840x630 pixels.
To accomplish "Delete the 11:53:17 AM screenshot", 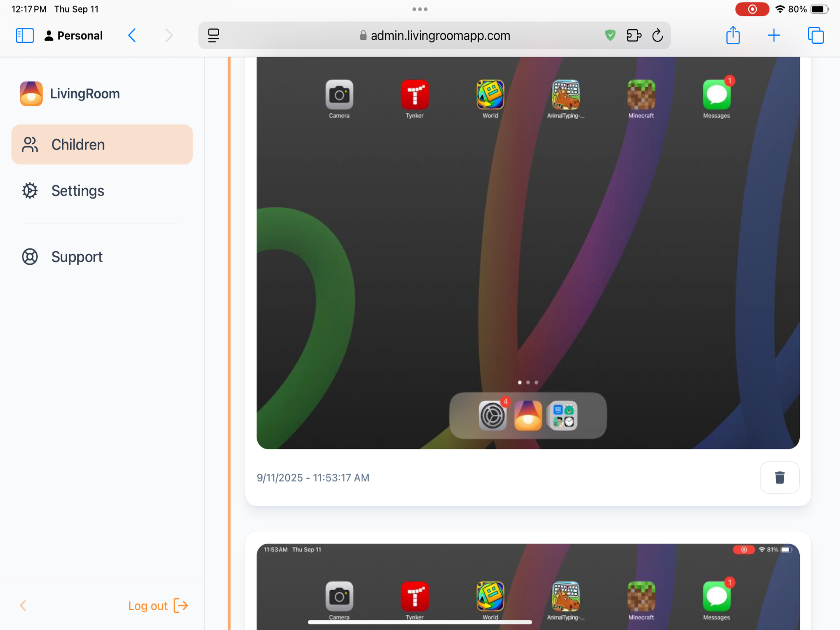I will click(780, 478).
